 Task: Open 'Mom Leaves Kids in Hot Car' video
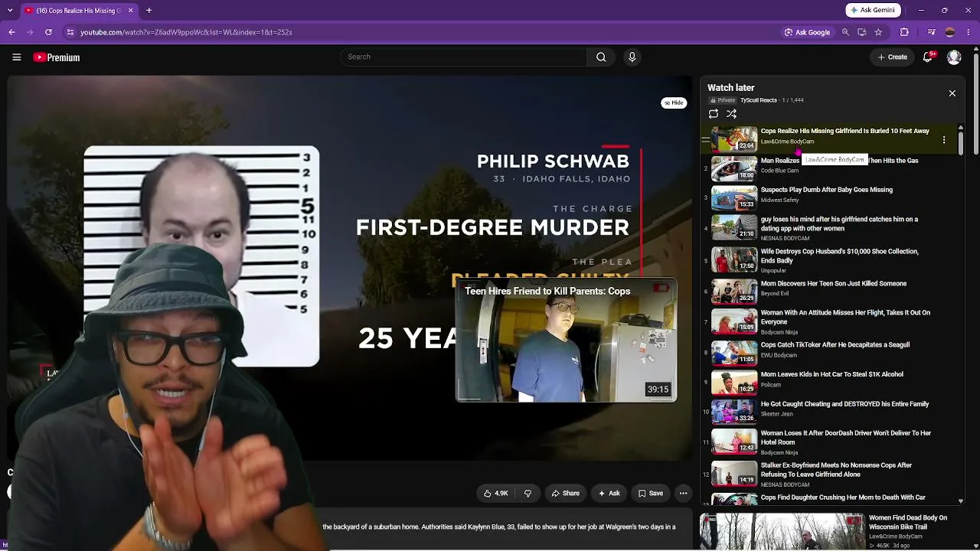(832, 374)
